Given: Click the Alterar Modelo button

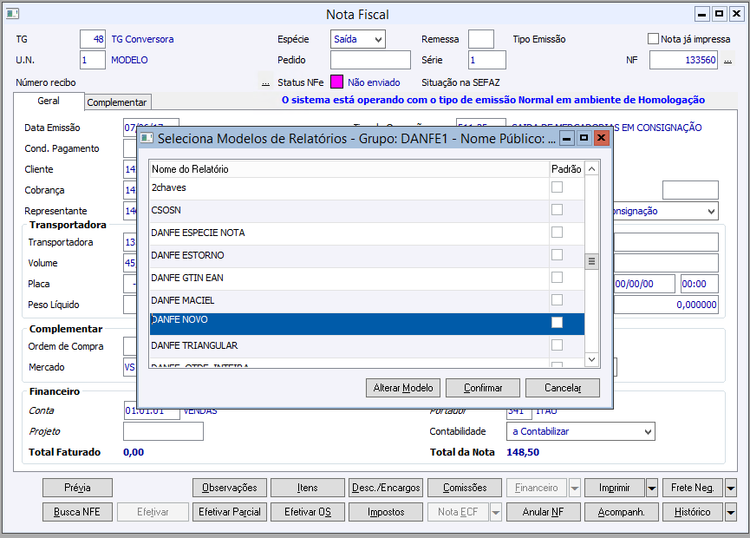Looking at the screenshot, I should point(403,388).
